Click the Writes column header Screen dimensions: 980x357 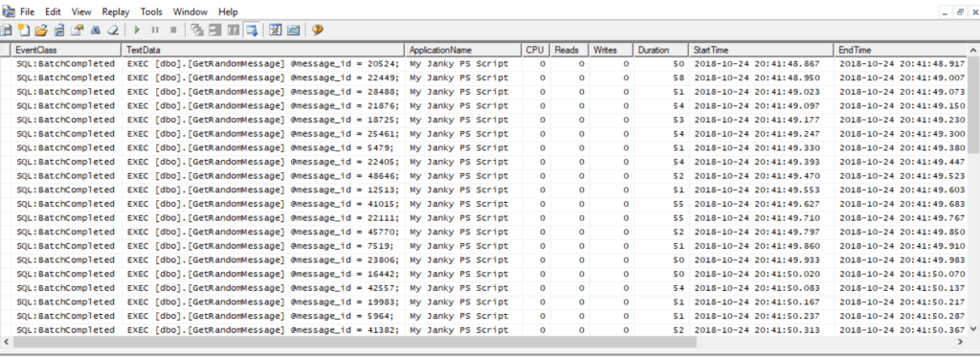[611, 50]
